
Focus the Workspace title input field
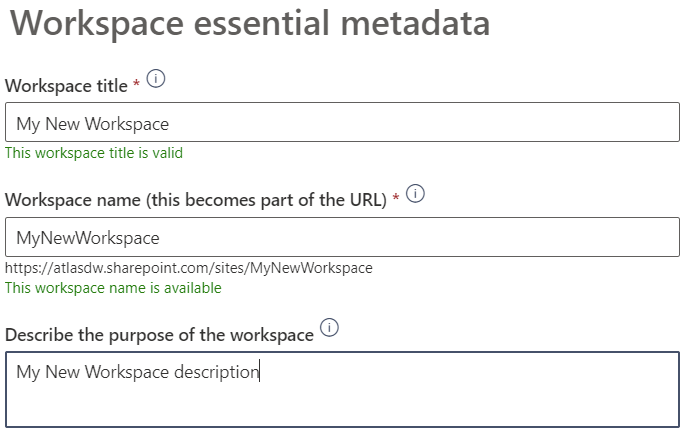342,122
